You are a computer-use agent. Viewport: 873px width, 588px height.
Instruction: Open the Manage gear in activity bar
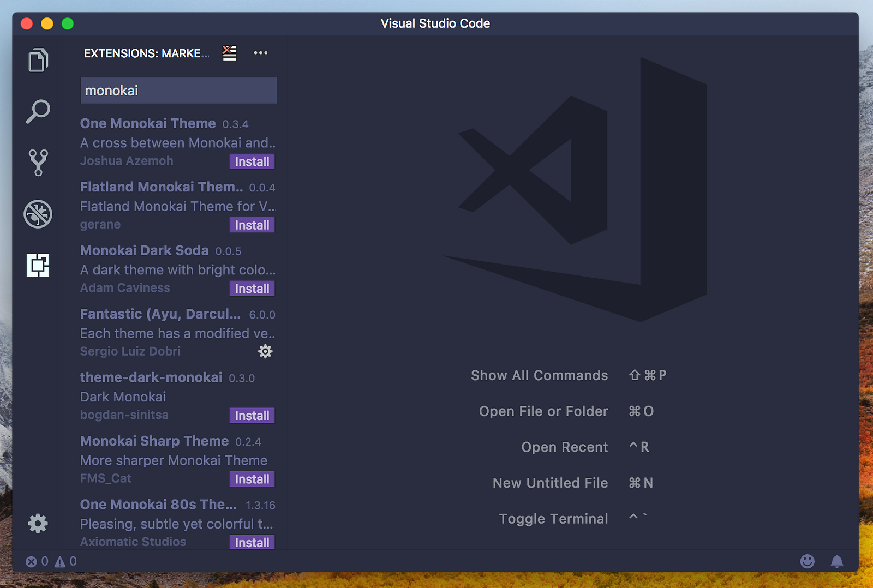(38, 524)
